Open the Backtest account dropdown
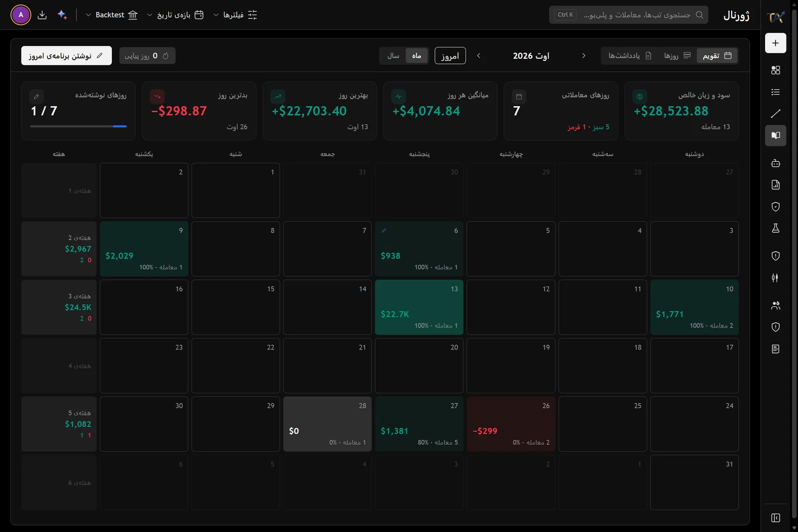Viewport: 798px width, 532px height. (112, 15)
